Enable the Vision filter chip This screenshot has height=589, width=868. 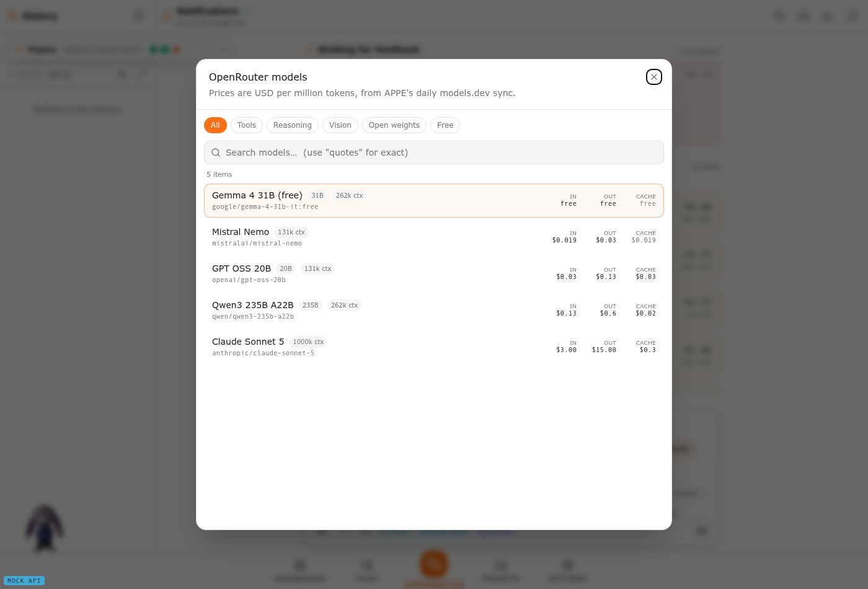[x=340, y=125]
